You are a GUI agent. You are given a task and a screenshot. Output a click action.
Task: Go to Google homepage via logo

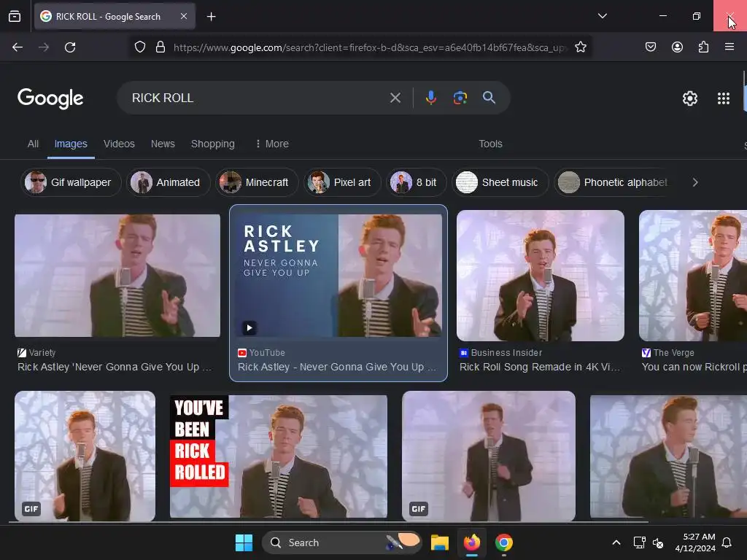pos(50,98)
